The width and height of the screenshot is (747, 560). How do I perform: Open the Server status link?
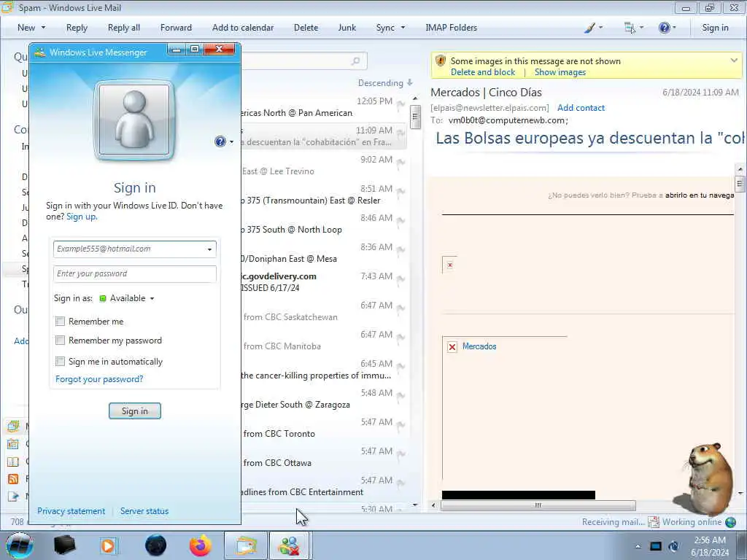144,511
